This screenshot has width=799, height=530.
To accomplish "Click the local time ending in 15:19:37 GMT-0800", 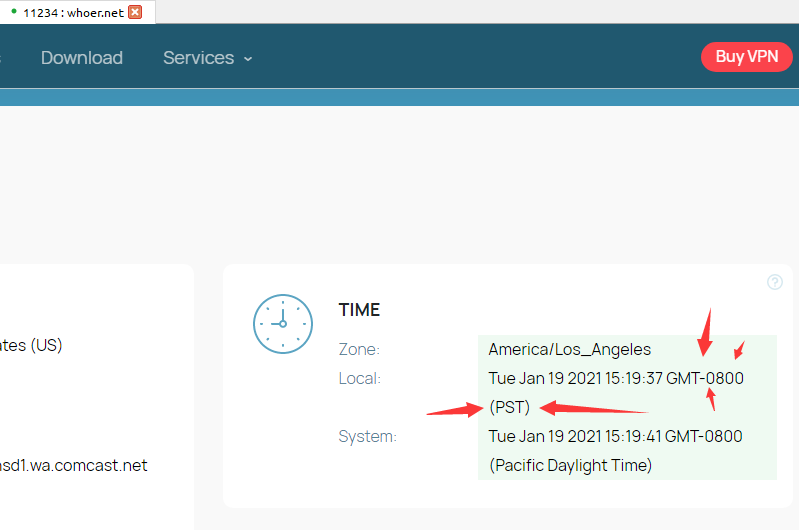I will click(x=615, y=379).
